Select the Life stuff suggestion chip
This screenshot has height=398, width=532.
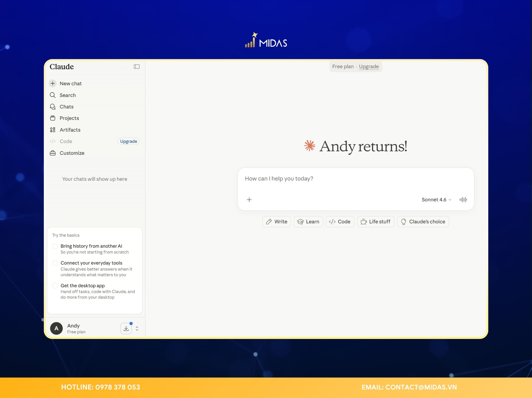point(375,221)
